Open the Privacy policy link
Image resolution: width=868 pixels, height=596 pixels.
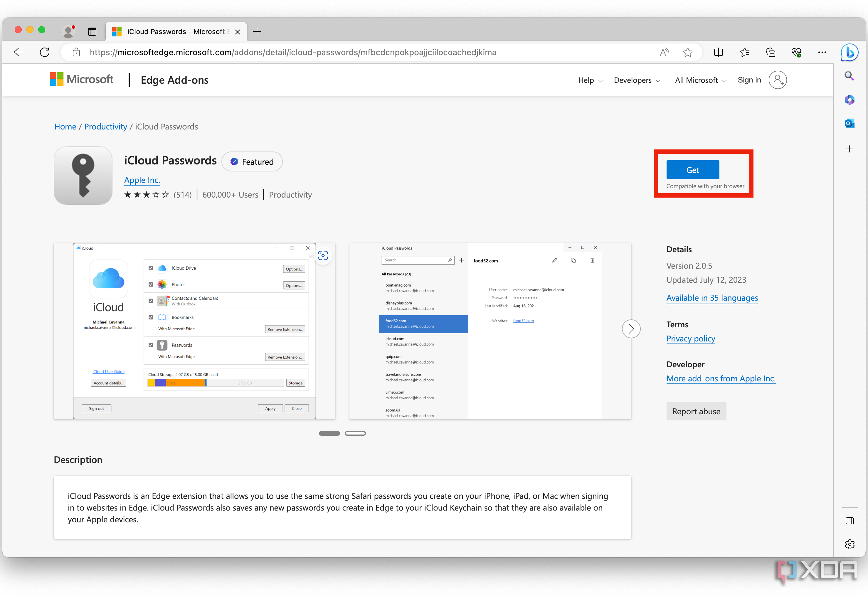pos(691,339)
